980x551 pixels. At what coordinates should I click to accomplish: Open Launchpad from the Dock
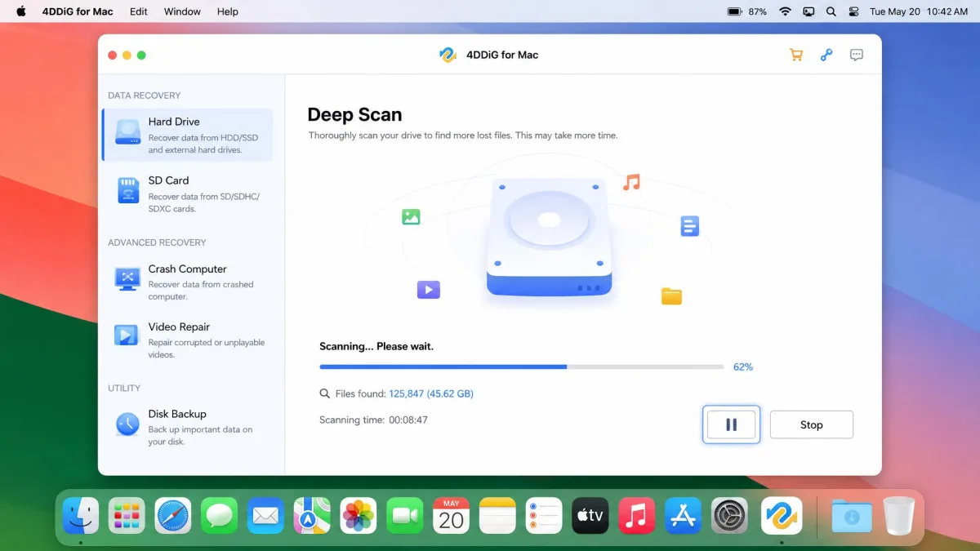pos(127,516)
